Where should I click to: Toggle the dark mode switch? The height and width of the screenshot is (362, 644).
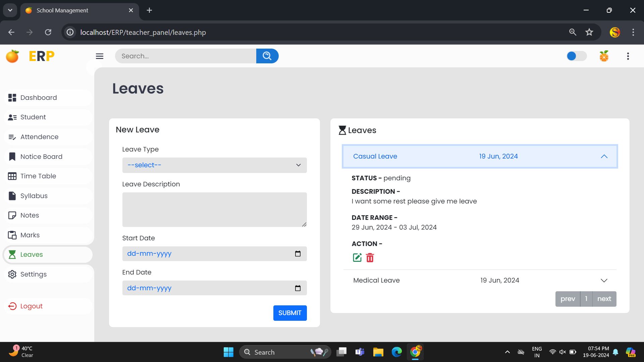click(576, 56)
